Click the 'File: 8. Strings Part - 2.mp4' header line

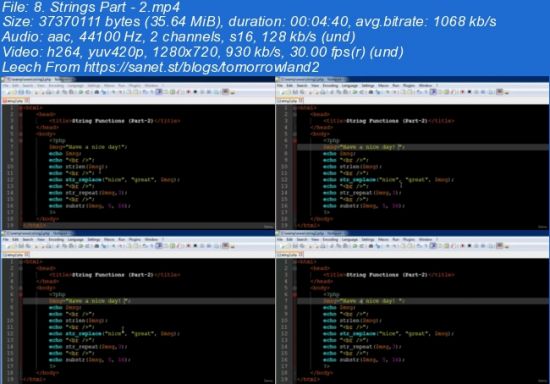click(x=91, y=7)
